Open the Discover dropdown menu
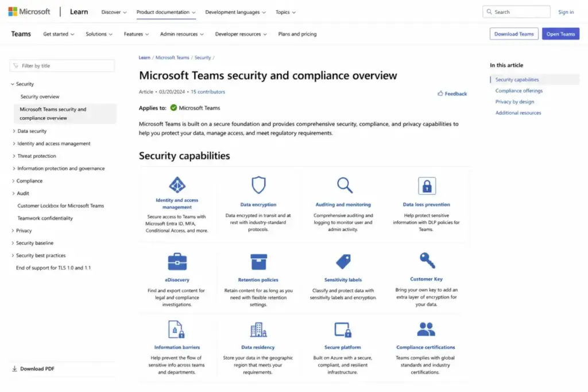Screen dimensions: 588x392 [114, 12]
